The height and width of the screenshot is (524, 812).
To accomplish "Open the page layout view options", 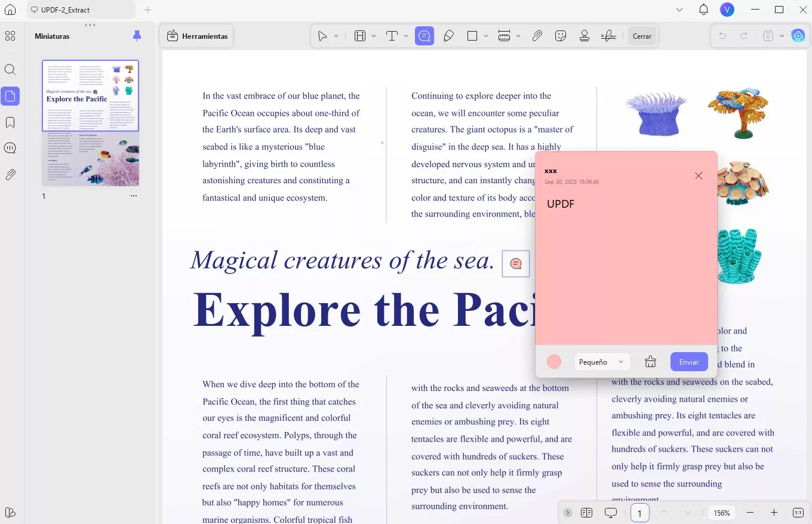I will [586, 513].
